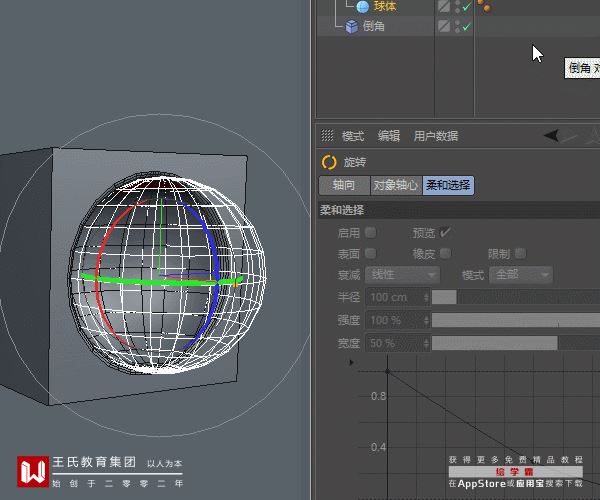Viewport: 600px width, 500px height.
Task: Collapse the falloff curve graph arrow
Action: (x=351, y=362)
